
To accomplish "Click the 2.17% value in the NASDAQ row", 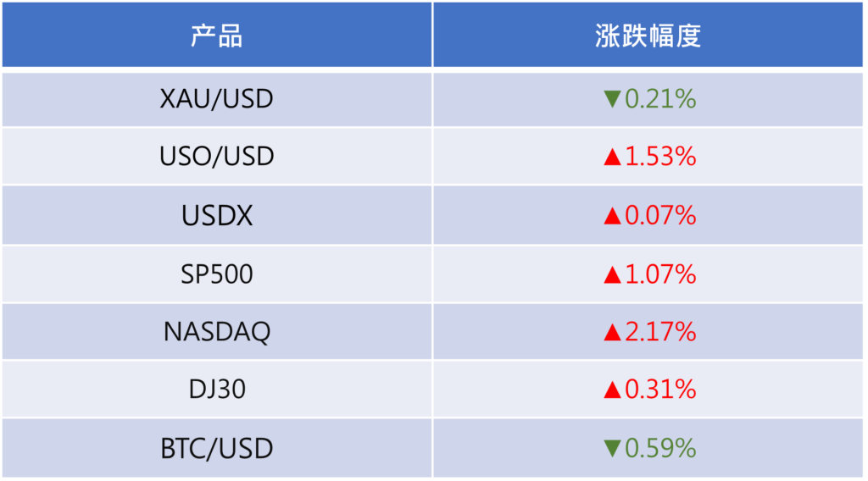I will 660,332.
